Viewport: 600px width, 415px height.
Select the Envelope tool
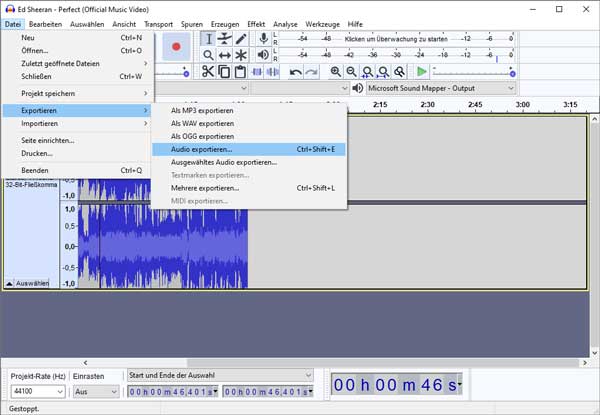point(225,39)
